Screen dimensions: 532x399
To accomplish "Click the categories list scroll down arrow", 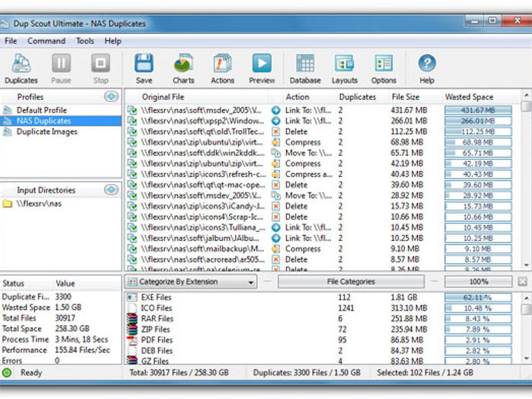I will (526, 358).
